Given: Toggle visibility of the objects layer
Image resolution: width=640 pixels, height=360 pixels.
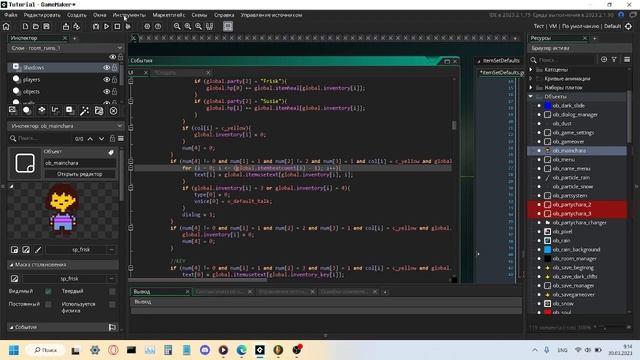Looking at the screenshot, I should pyautogui.click(x=107, y=91).
